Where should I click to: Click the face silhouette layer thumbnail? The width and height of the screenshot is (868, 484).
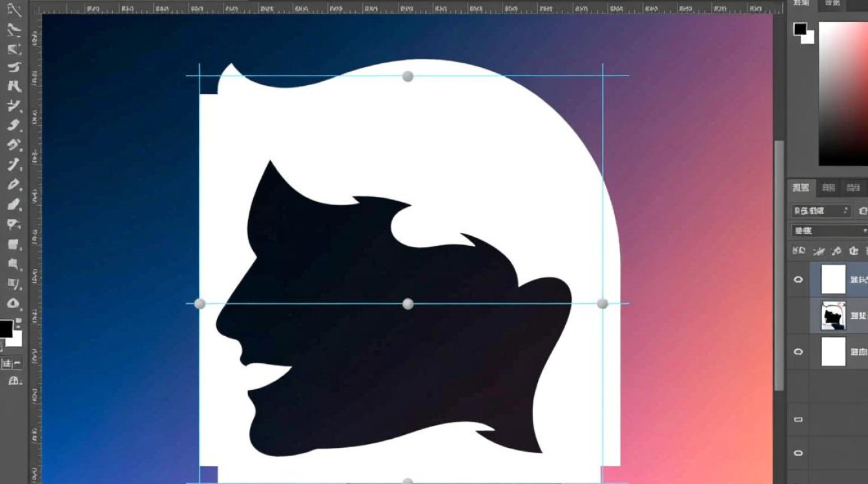coord(833,316)
